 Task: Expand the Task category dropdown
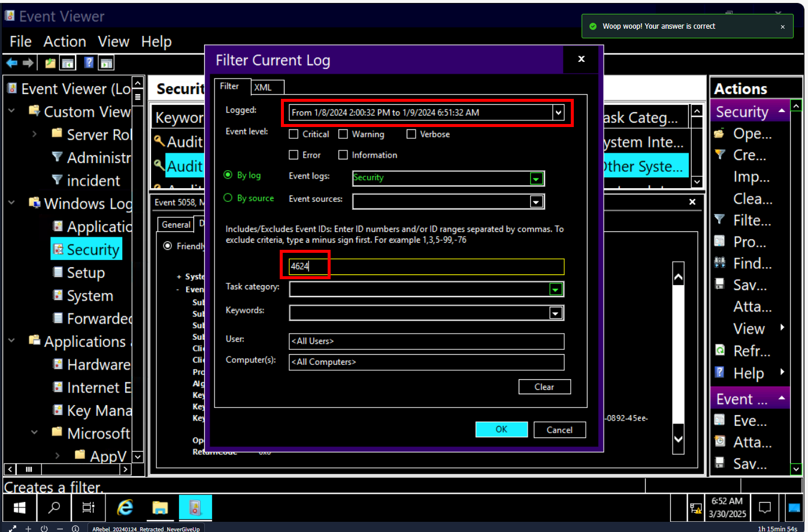(556, 289)
